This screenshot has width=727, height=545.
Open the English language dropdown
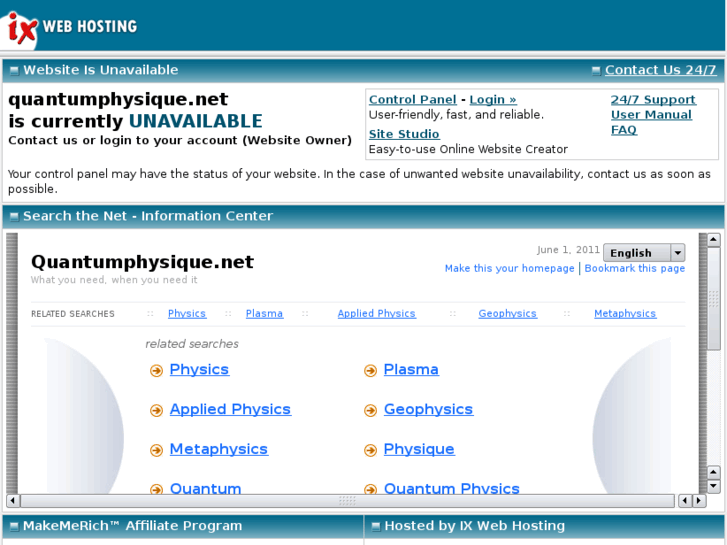point(644,253)
